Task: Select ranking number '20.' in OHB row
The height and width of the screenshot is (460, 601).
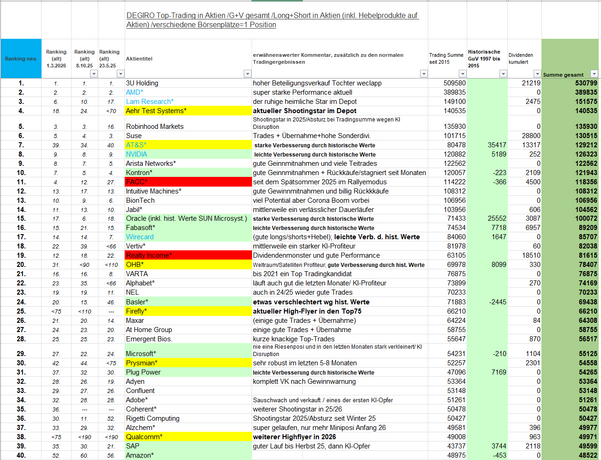Action: tap(21, 264)
